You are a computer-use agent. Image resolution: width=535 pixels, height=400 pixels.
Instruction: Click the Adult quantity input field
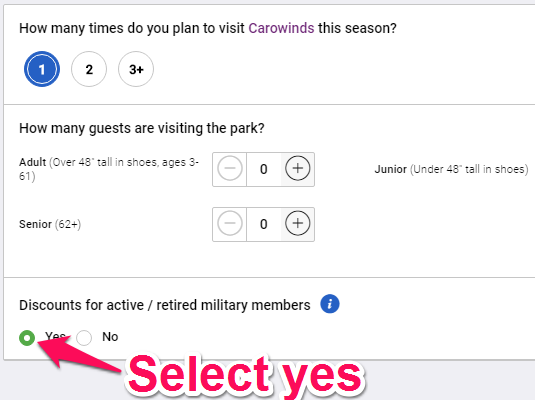tap(263, 169)
